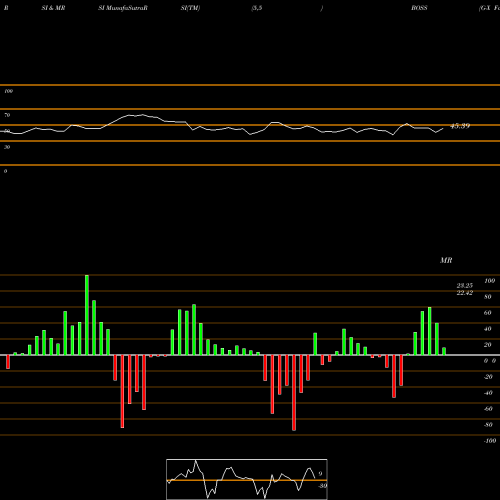Viewport: 500px width, 500px height.
Task: Select the RSI axis label 70
Action: [7, 115]
